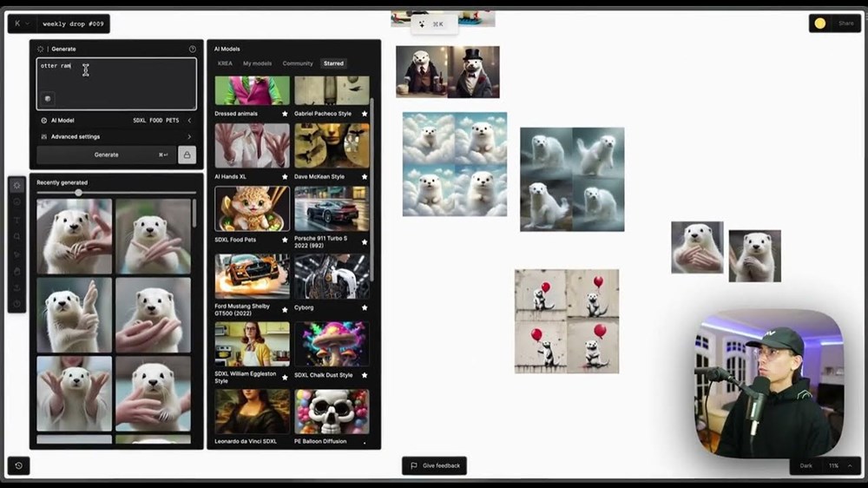Click the Recently generated panel scrollbar

(x=194, y=214)
